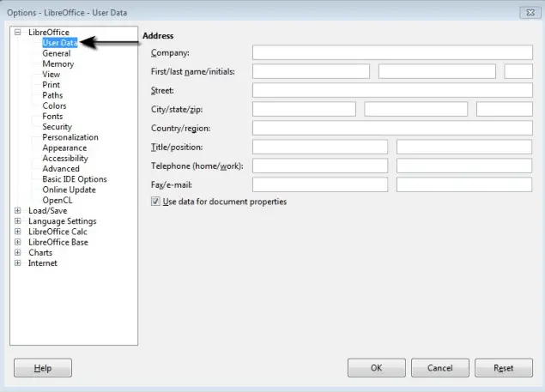Screen dimensions: 545x392
Task: Expand the Language Settings node
Action: [18, 221]
